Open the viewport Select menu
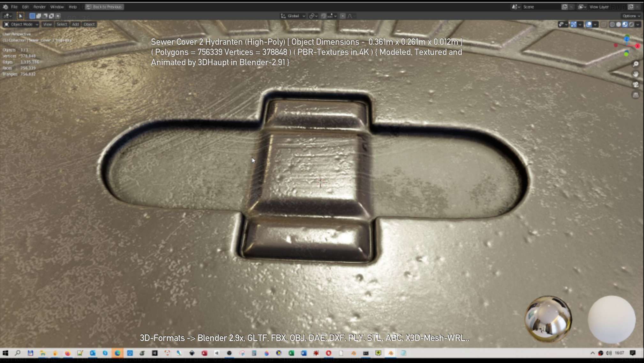644x363 pixels. point(62,24)
